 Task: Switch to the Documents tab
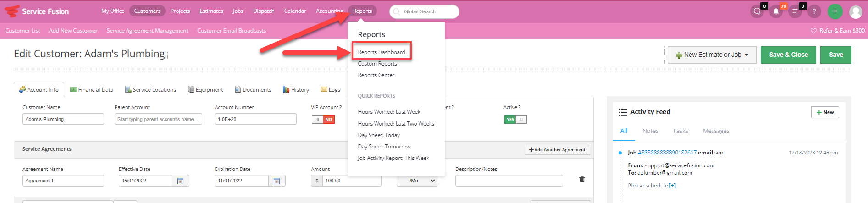tap(253, 90)
